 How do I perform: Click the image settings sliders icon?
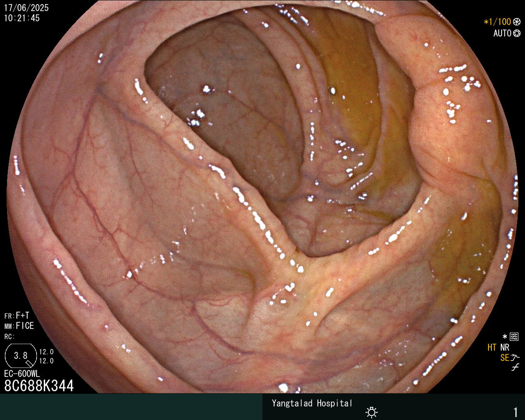pyautogui.click(x=514, y=337)
